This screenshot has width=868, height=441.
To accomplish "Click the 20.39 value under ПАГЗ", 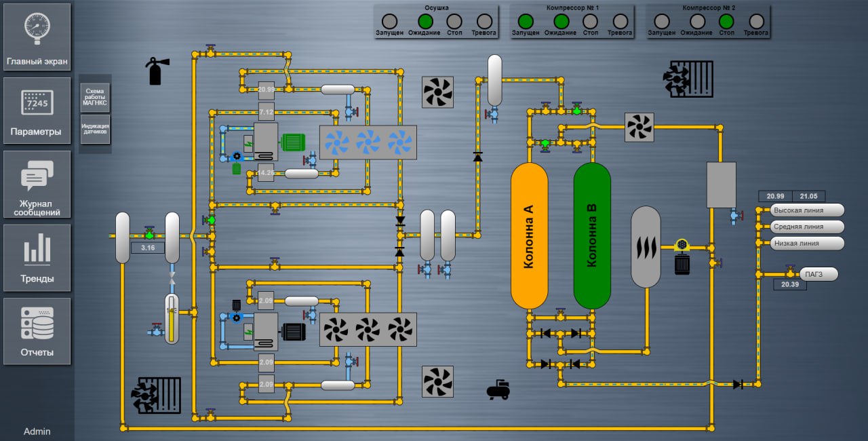I will coord(790,285).
